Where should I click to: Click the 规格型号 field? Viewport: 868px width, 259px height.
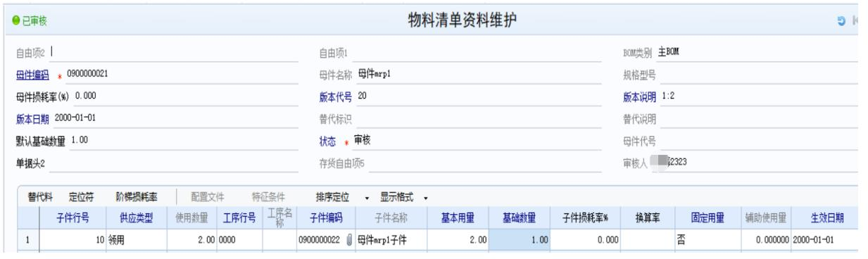point(760,75)
